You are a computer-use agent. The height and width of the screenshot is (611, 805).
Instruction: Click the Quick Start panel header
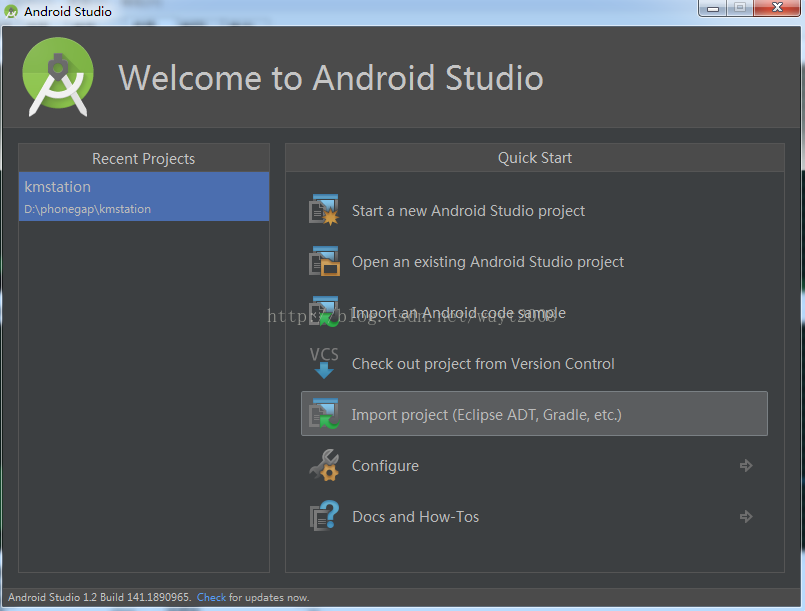[x=534, y=158]
